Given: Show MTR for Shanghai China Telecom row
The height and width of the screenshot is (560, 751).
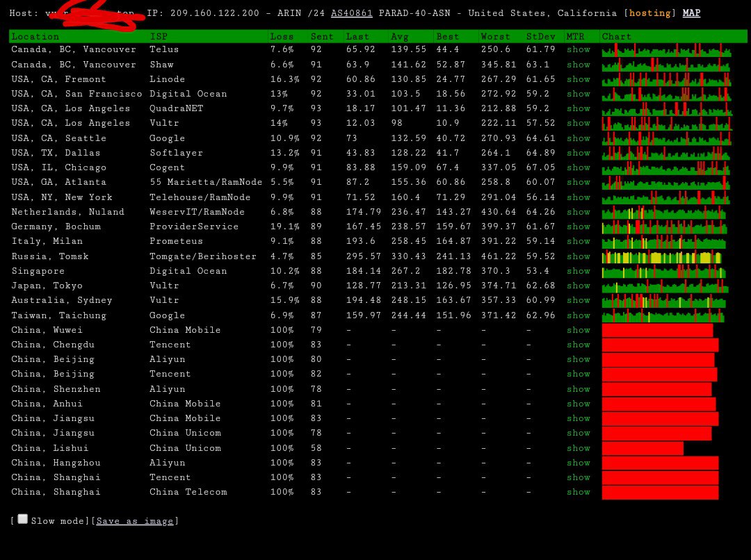Looking at the screenshot, I should (578, 492).
